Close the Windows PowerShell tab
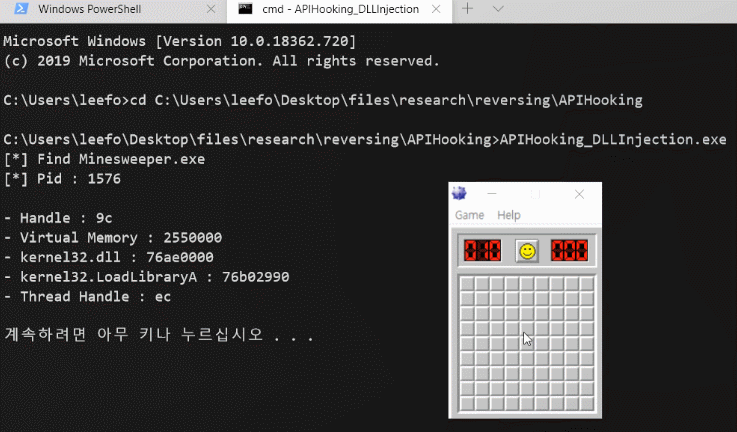Screen dimensions: 737x432 211,9
